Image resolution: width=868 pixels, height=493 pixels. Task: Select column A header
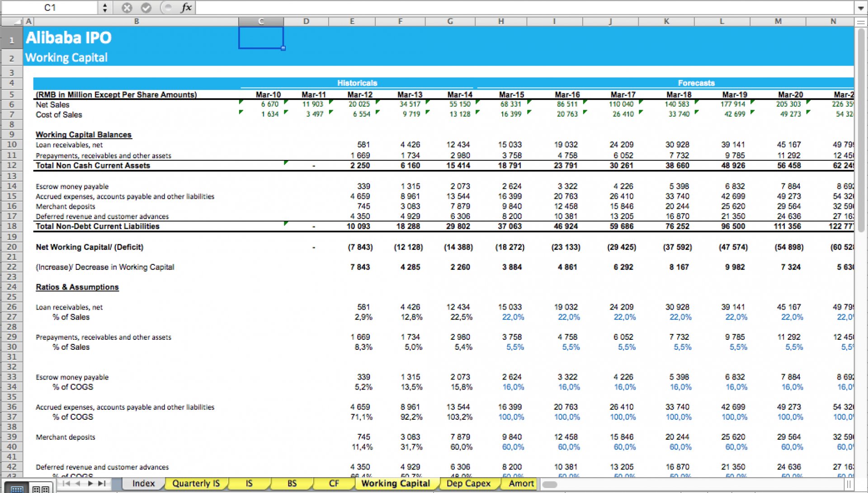[x=28, y=21]
